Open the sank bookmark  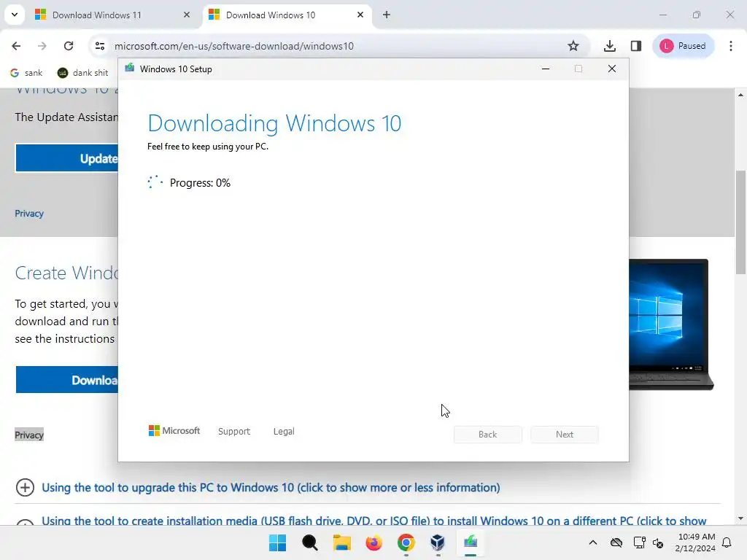point(26,72)
